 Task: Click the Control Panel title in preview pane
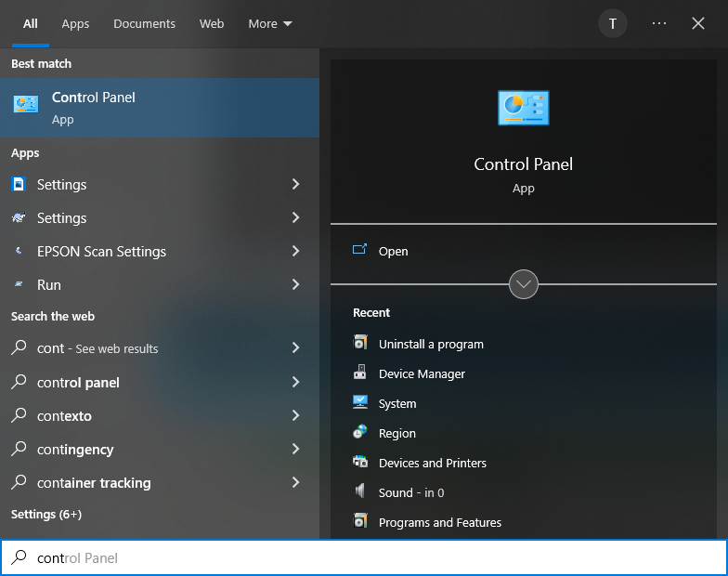(x=524, y=164)
